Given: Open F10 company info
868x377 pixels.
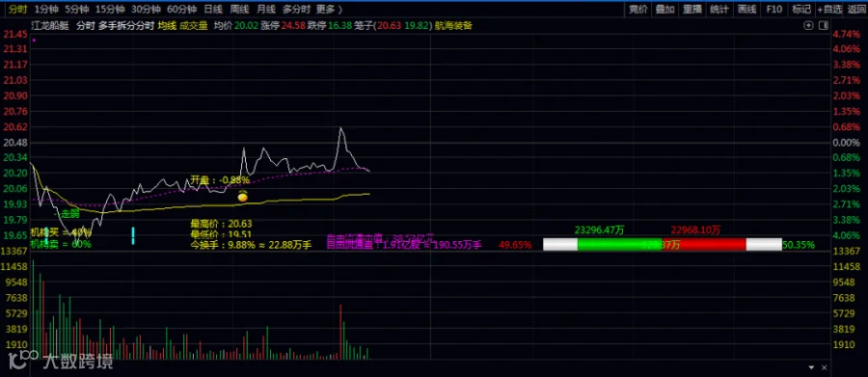Looking at the screenshot, I should tap(773, 9).
